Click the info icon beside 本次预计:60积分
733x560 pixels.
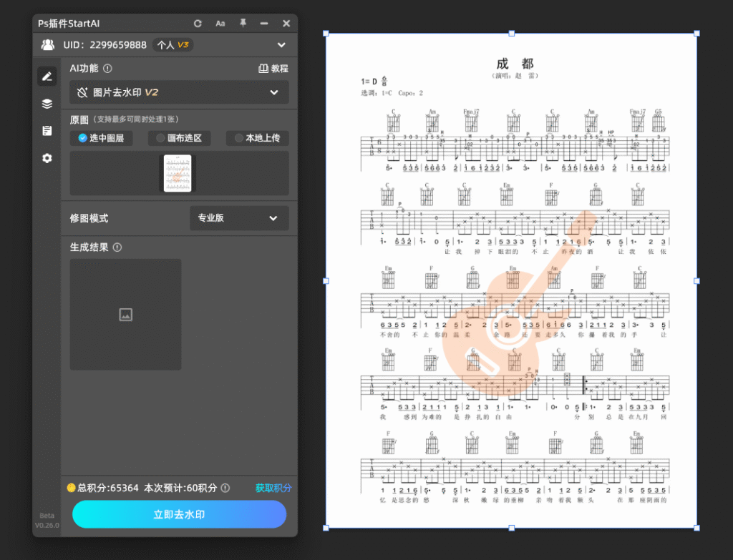click(225, 488)
